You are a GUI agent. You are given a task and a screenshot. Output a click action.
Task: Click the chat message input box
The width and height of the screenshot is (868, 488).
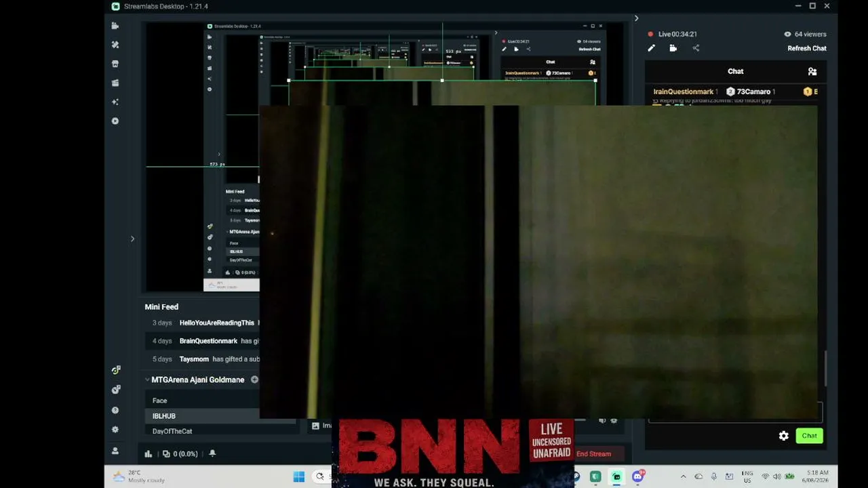735,412
